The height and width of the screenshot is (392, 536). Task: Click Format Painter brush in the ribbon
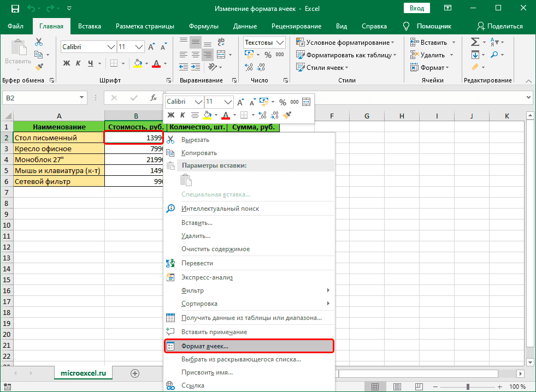[x=39, y=67]
